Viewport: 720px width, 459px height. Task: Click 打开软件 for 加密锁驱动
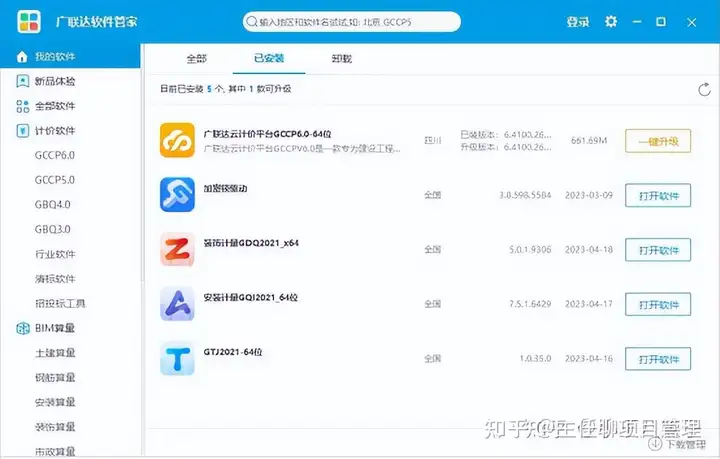point(658,196)
